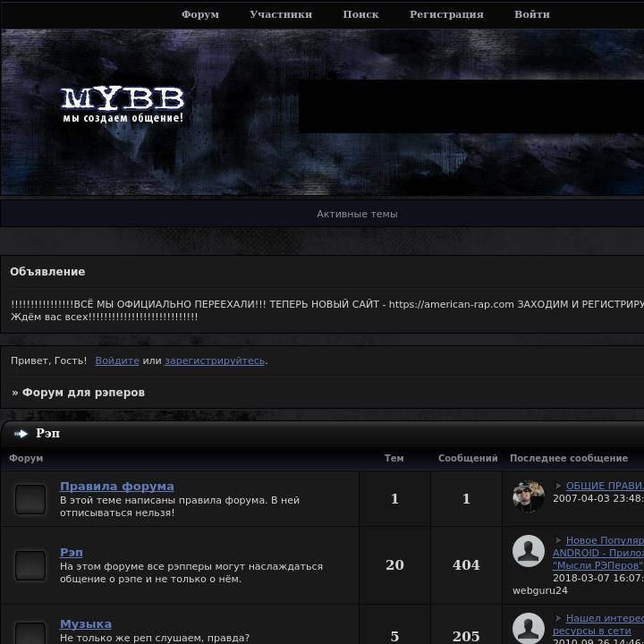
Task: Open the ОБЩИЕ ПРАВИЛА last post link
Action: pyautogui.click(x=605, y=486)
